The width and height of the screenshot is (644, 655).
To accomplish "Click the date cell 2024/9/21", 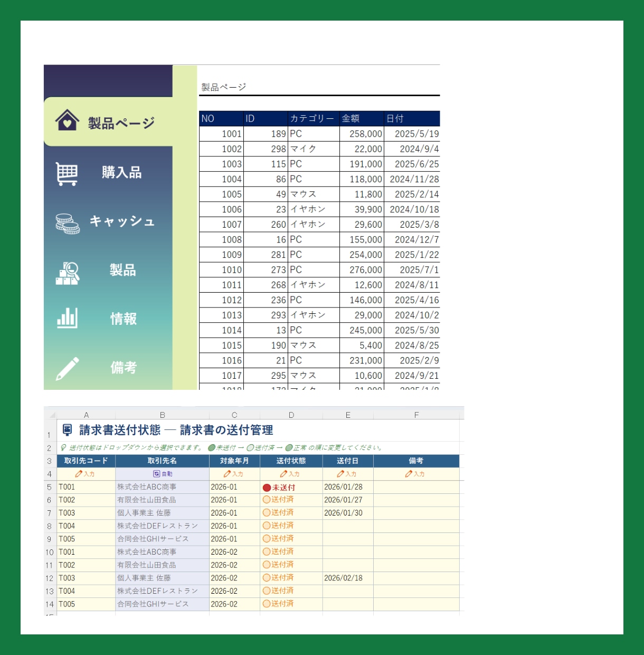I will click(412, 376).
